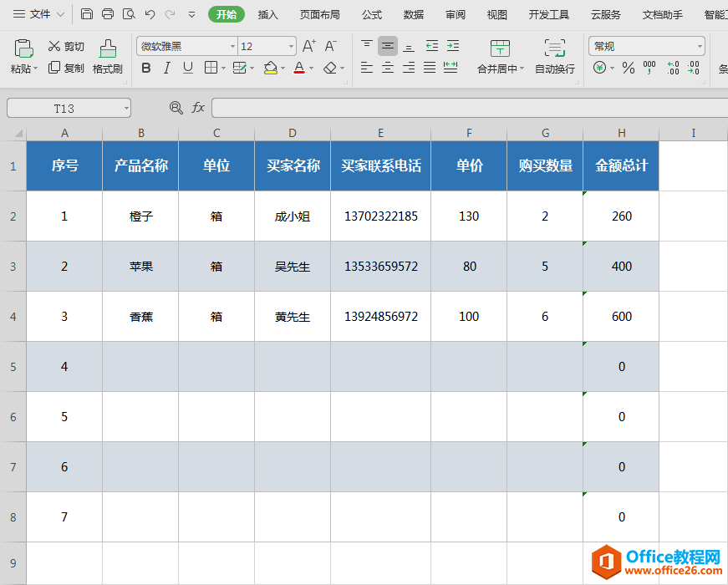Viewport: 728px width, 585px height.
Task: Click the Paste icon
Action: [x=23, y=48]
